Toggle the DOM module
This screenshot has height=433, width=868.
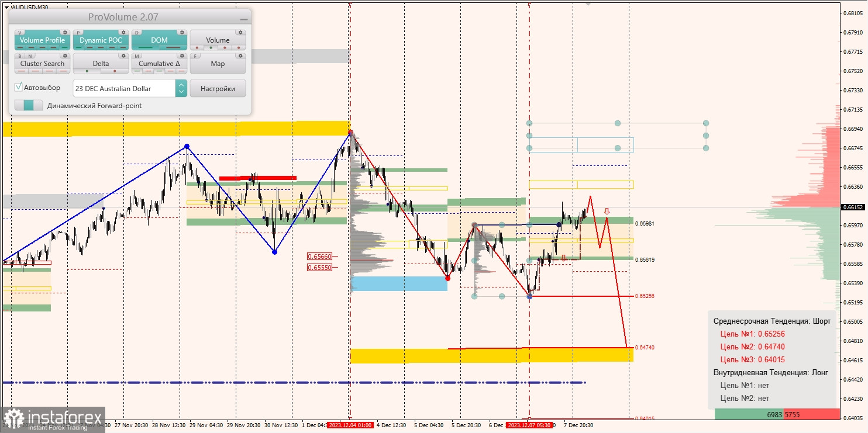[x=159, y=40]
